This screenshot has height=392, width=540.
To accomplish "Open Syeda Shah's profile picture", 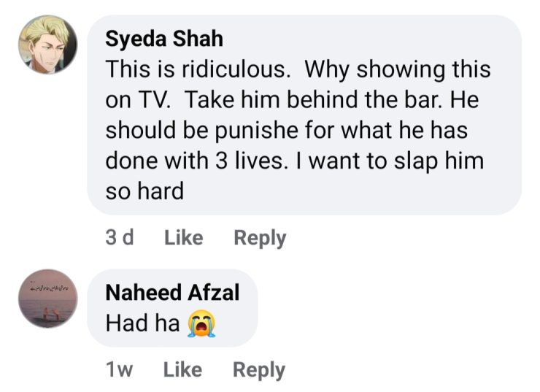I will [x=47, y=45].
